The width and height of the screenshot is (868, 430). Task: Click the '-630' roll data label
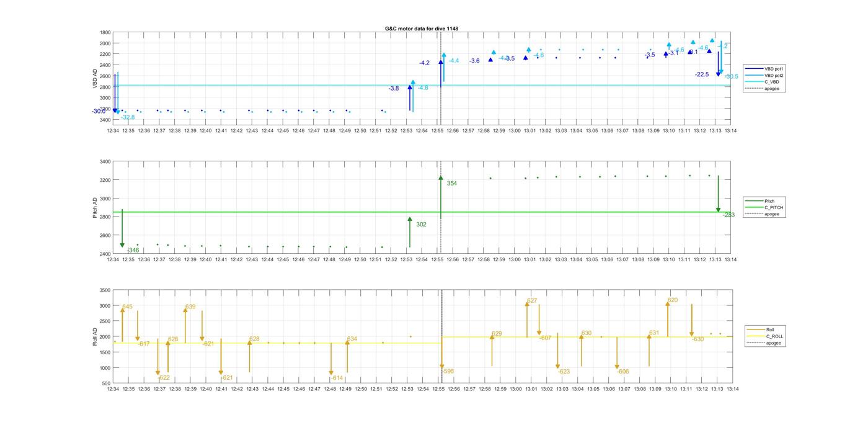tap(698, 339)
